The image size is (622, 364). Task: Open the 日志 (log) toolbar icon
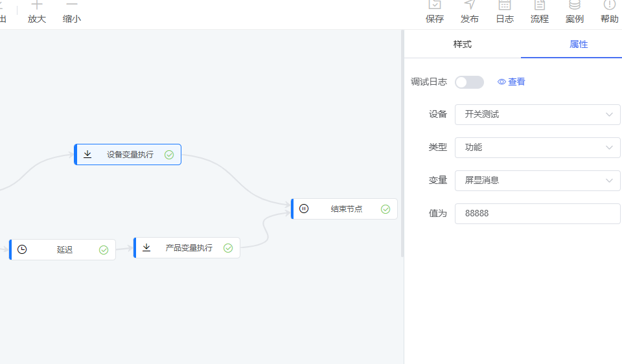coord(505,6)
